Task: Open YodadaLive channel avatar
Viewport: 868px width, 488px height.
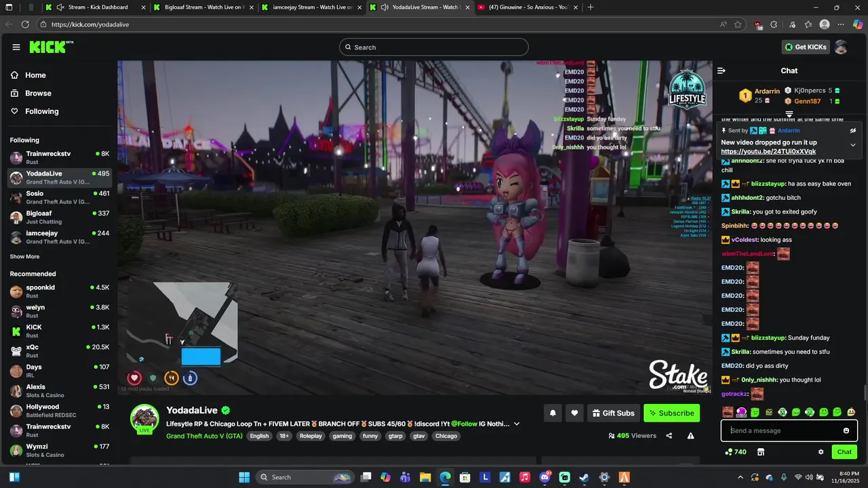Action: click(144, 419)
